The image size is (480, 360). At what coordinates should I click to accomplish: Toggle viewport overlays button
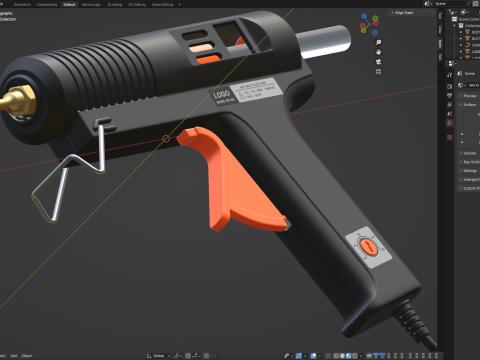[314, 356]
